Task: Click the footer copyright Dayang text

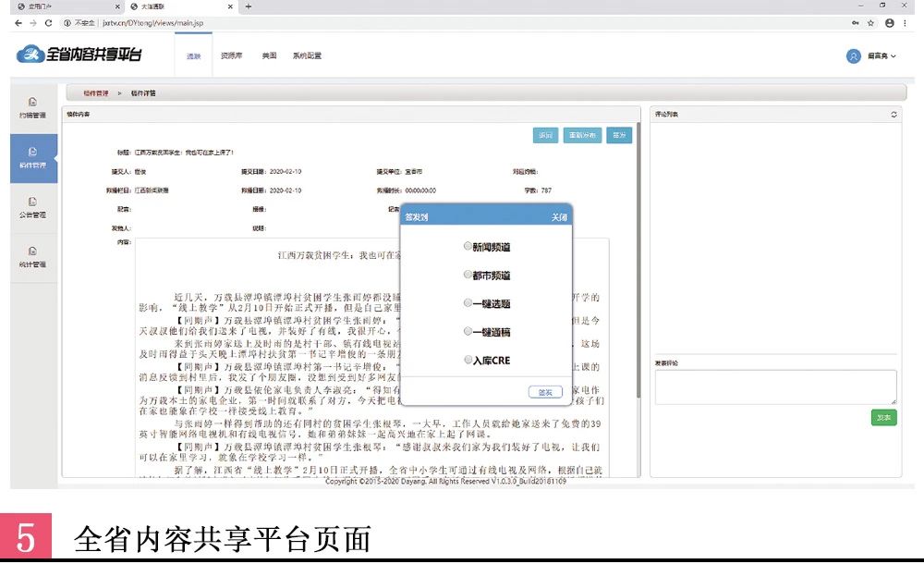Action: pyautogui.click(x=445, y=482)
